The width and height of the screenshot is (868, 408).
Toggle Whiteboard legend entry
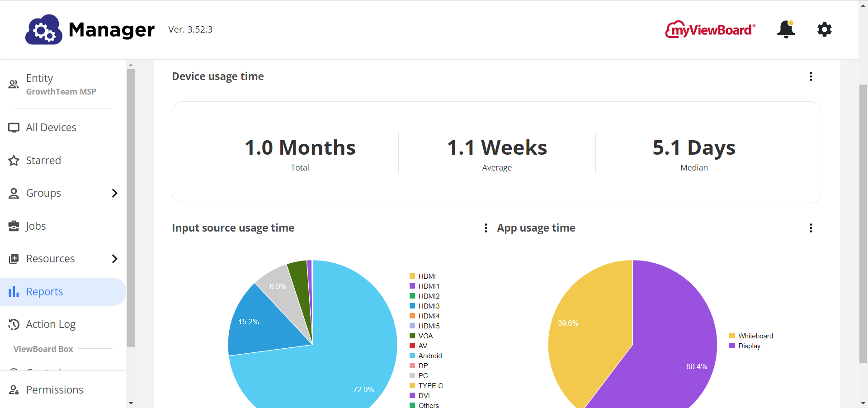coord(751,336)
